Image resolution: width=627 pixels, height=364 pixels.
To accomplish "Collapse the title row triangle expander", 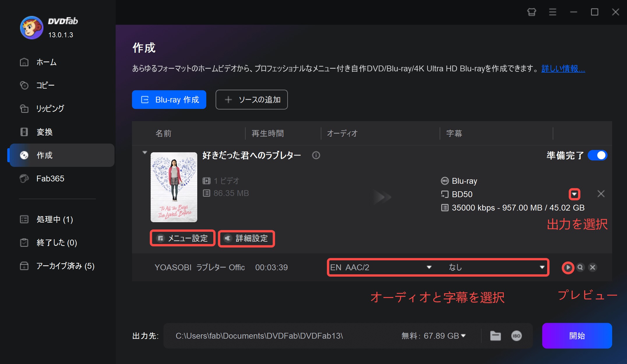I will [x=145, y=153].
